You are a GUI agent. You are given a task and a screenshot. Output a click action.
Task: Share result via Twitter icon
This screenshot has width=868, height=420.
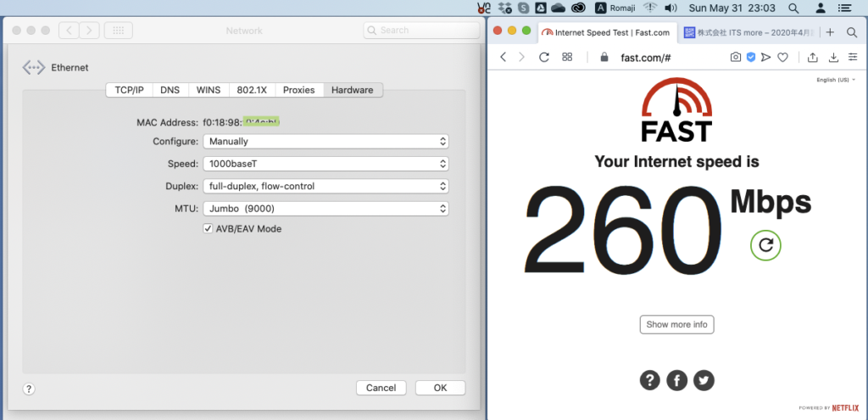click(704, 380)
